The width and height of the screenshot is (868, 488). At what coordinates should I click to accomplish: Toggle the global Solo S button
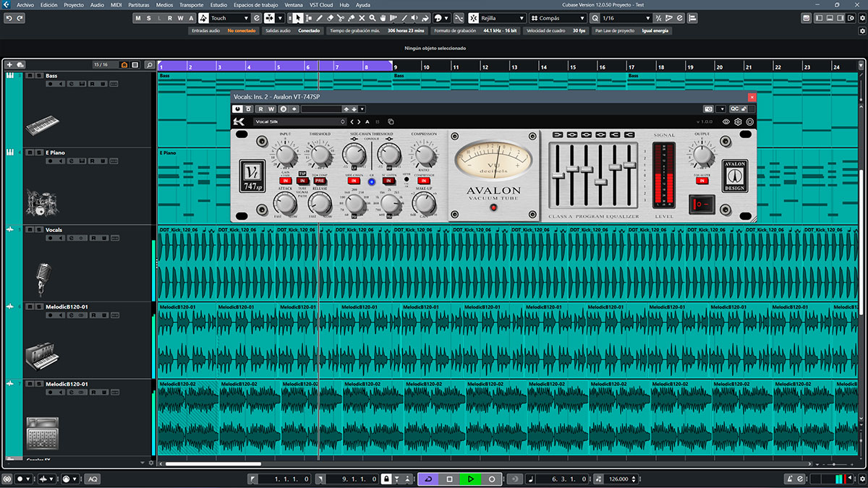(148, 17)
